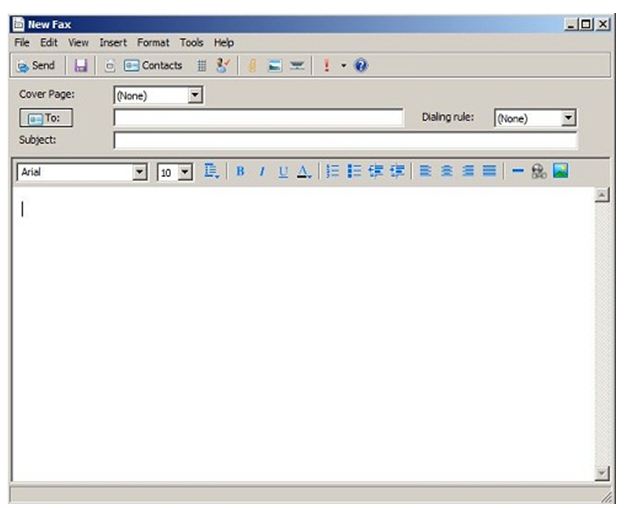Open the Format menu

153,43
